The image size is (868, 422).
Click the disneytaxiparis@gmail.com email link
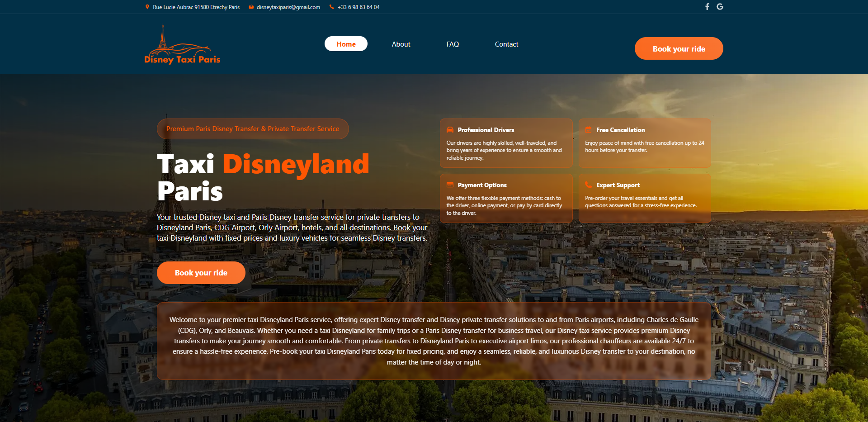288,7
